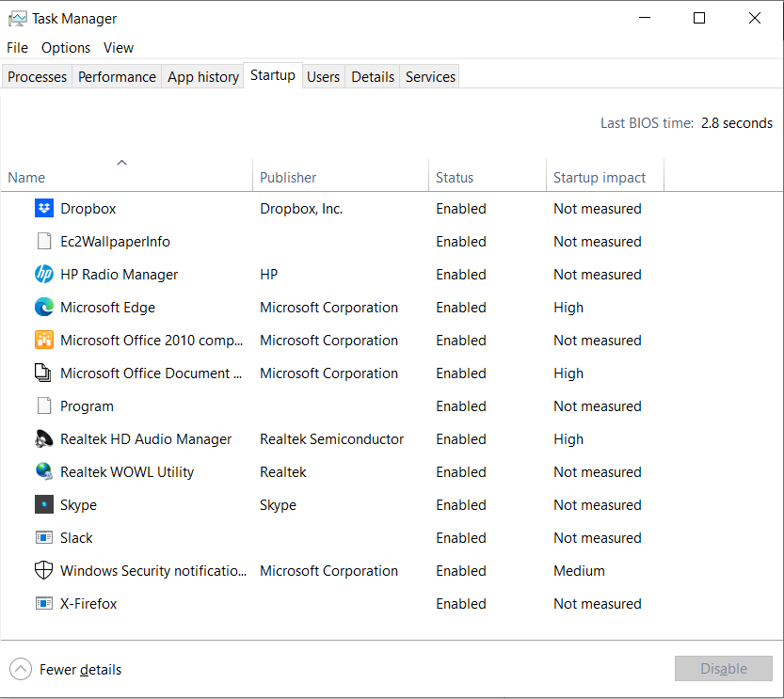This screenshot has height=699, width=784.
Task: Click the Realtek HD Audio Manager speaker icon
Action: [44, 439]
